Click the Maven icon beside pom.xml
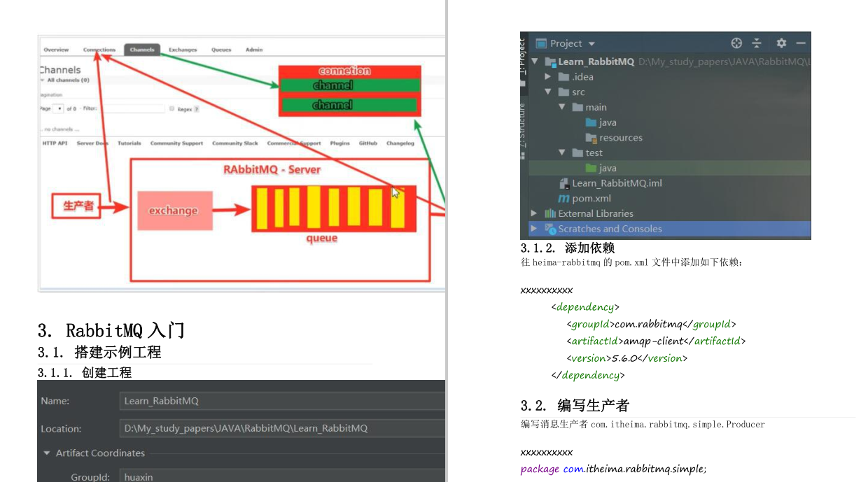The height and width of the screenshot is (482, 868). (563, 198)
